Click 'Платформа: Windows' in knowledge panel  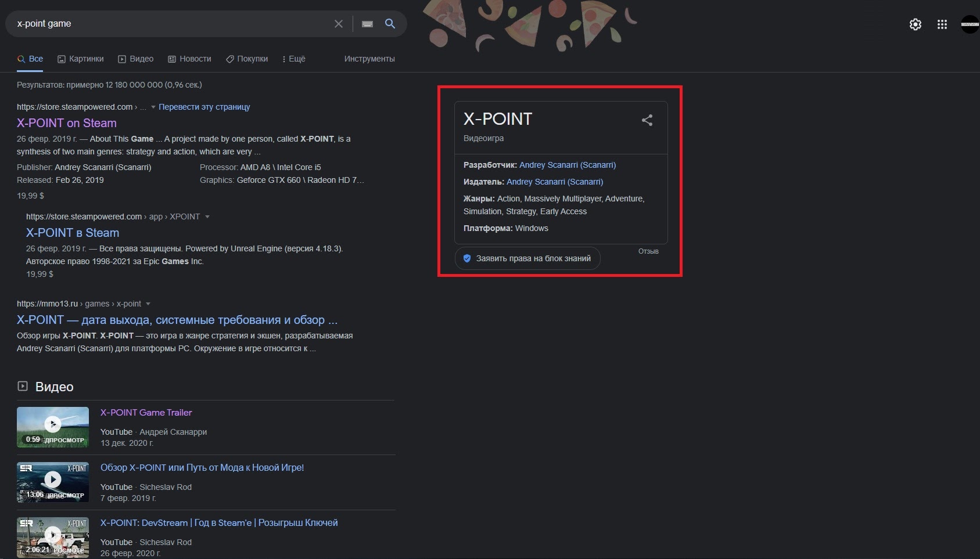point(506,228)
